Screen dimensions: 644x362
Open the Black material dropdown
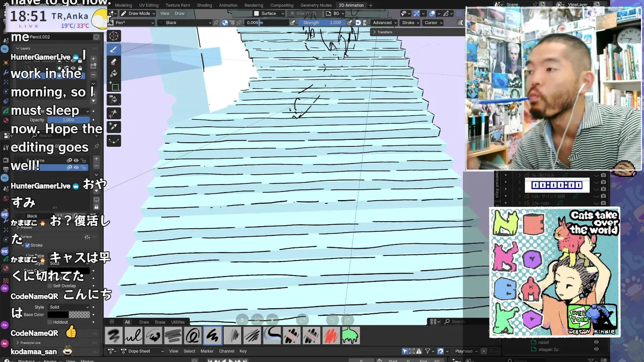coord(185,23)
